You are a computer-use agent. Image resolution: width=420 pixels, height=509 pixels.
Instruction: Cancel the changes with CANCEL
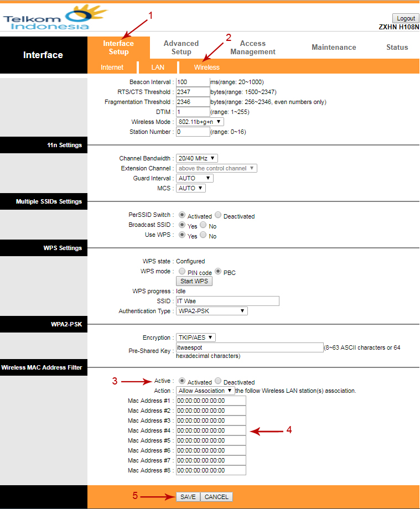click(216, 497)
